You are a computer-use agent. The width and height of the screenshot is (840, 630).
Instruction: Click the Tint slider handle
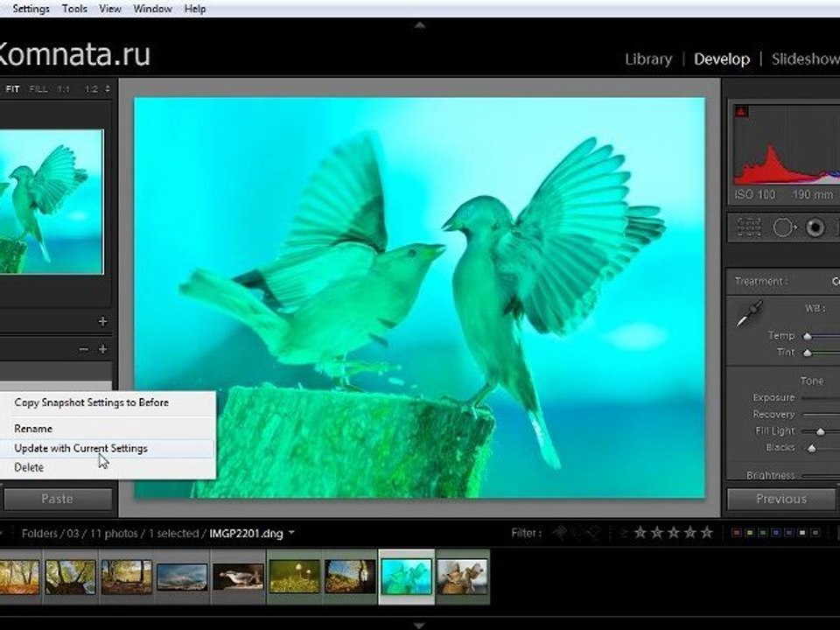[808, 353]
